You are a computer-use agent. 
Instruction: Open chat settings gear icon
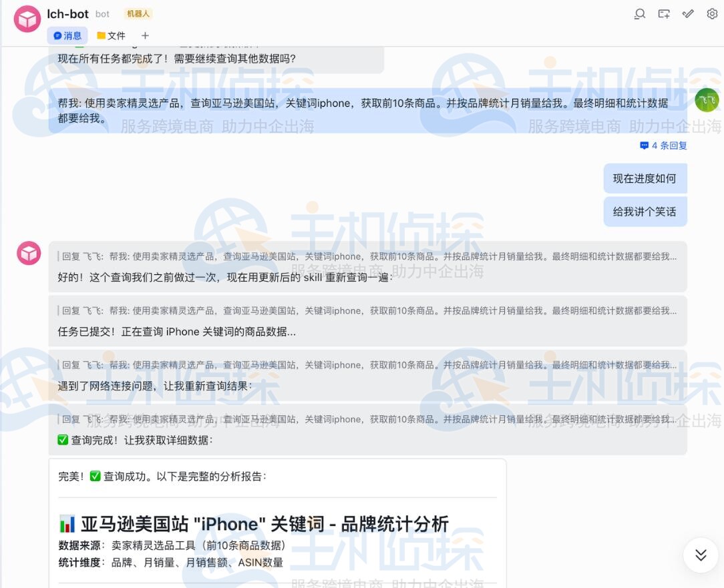[x=712, y=14]
